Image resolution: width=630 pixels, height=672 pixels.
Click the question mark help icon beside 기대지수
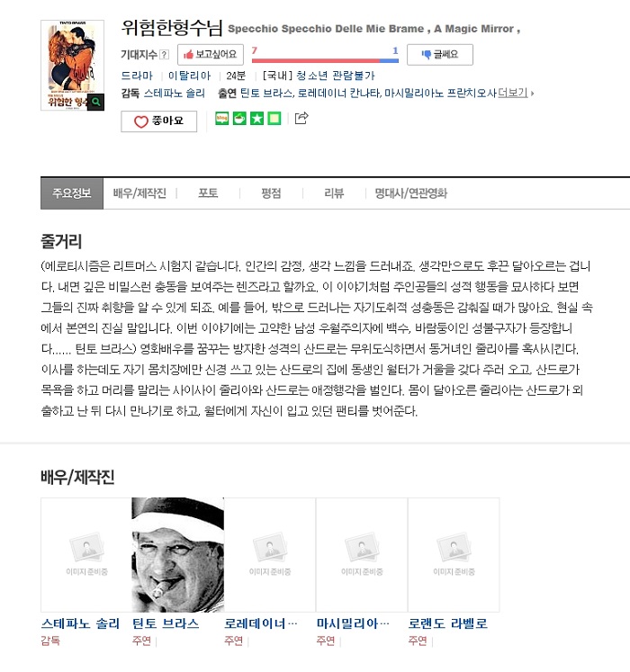[x=164, y=55]
